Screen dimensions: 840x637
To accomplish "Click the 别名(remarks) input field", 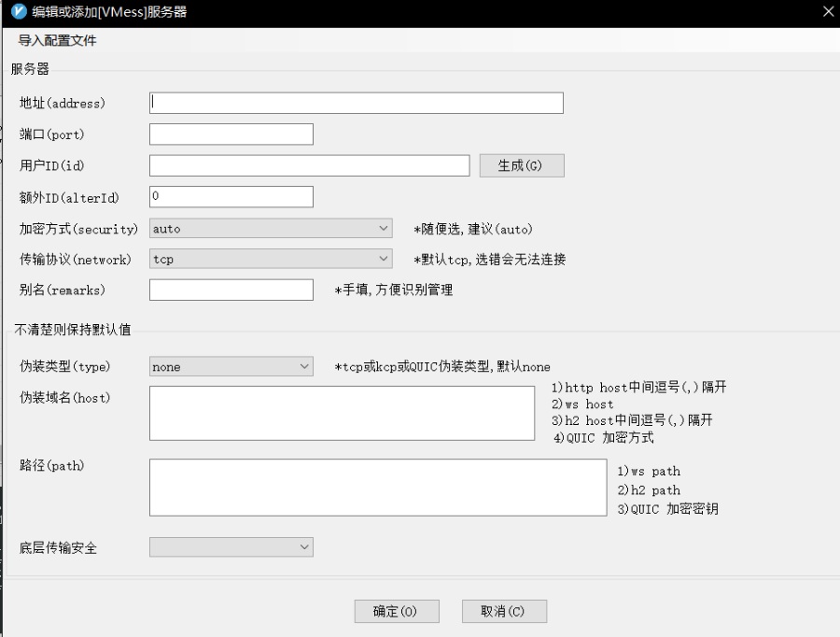I will (x=230, y=290).
